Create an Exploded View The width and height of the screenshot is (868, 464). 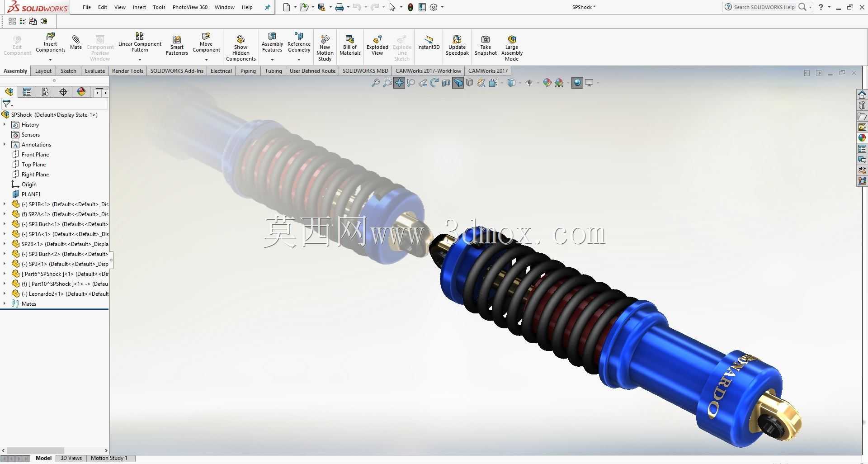377,45
